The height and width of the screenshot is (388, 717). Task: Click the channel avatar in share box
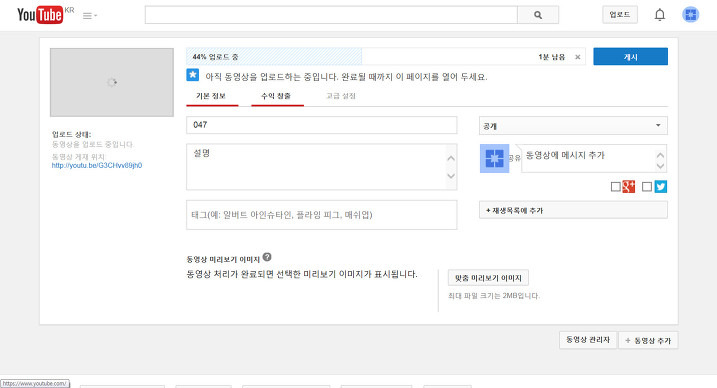pos(494,158)
